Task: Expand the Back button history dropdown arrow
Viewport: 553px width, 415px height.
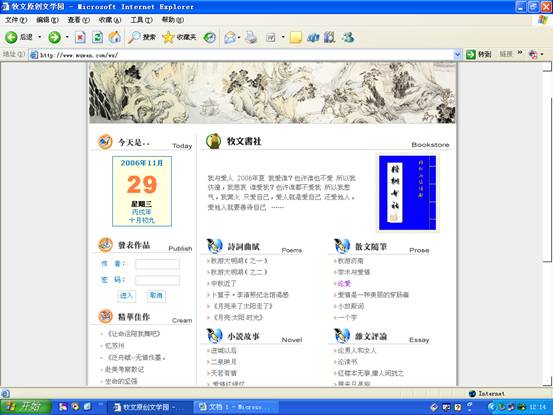Action: [40, 37]
